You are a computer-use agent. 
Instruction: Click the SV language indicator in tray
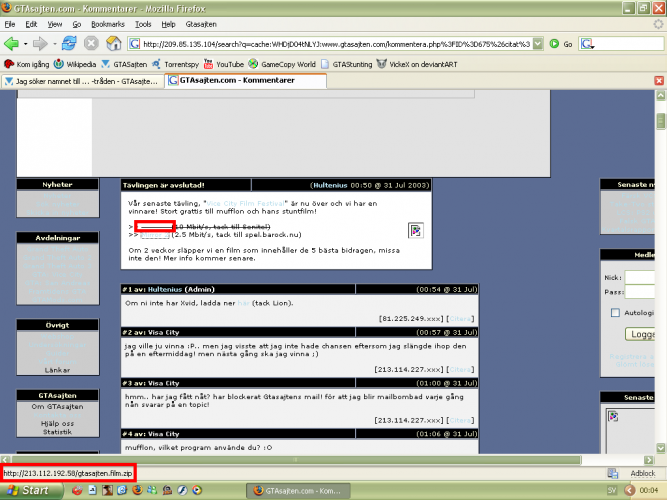(x=612, y=490)
